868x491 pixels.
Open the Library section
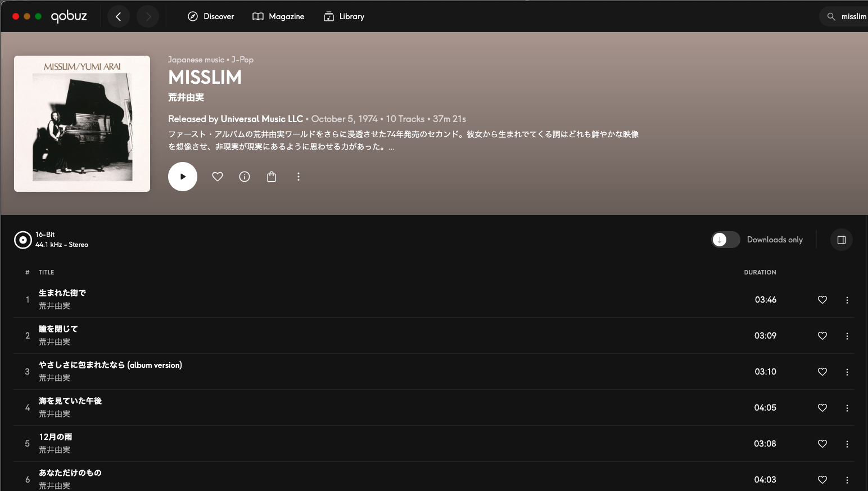pos(344,16)
